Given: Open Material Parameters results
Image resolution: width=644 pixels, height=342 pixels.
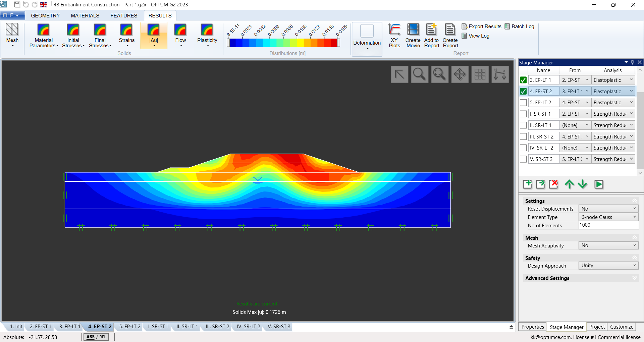Looking at the screenshot, I should 44,35.
